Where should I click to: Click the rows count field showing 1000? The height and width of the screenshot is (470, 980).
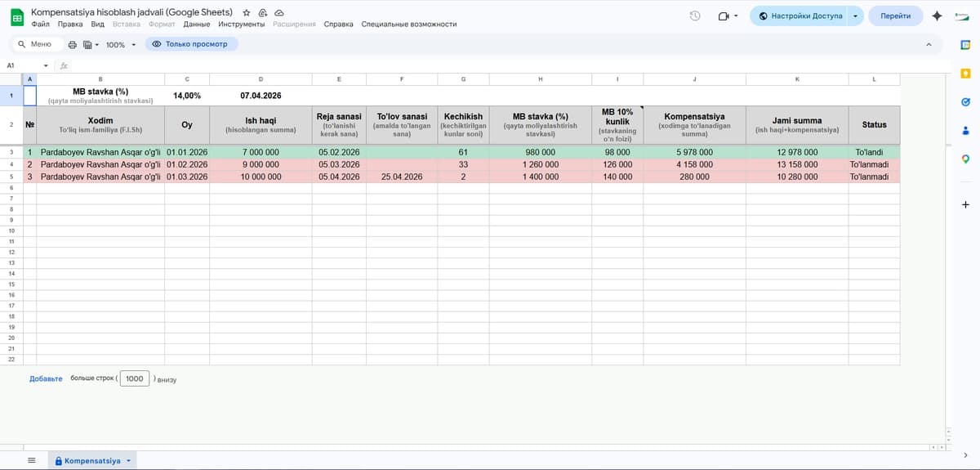(135, 378)
